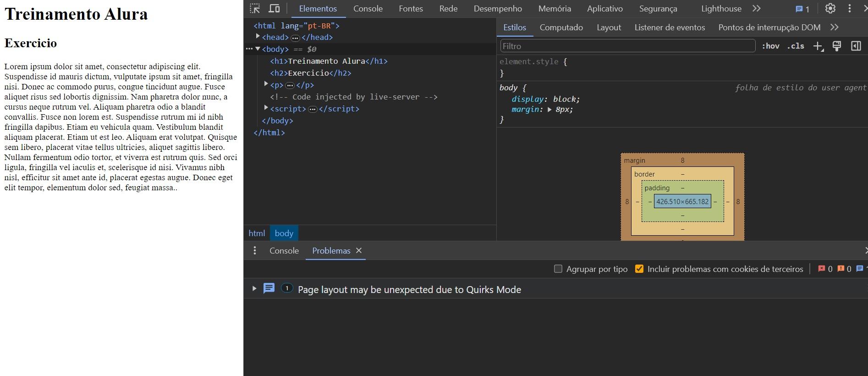Switch to the Computado pane
Image resolution: width=868 pixels, height=376 pixels.
coord(561,28)
